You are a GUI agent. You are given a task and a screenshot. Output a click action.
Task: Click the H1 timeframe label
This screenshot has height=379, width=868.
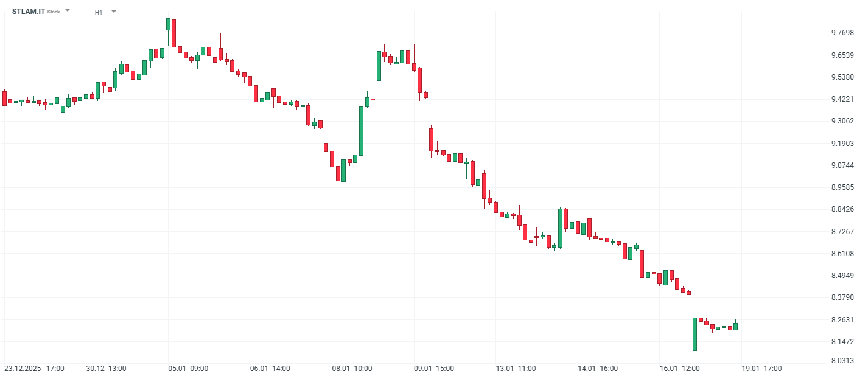click(x=99, y=12)
